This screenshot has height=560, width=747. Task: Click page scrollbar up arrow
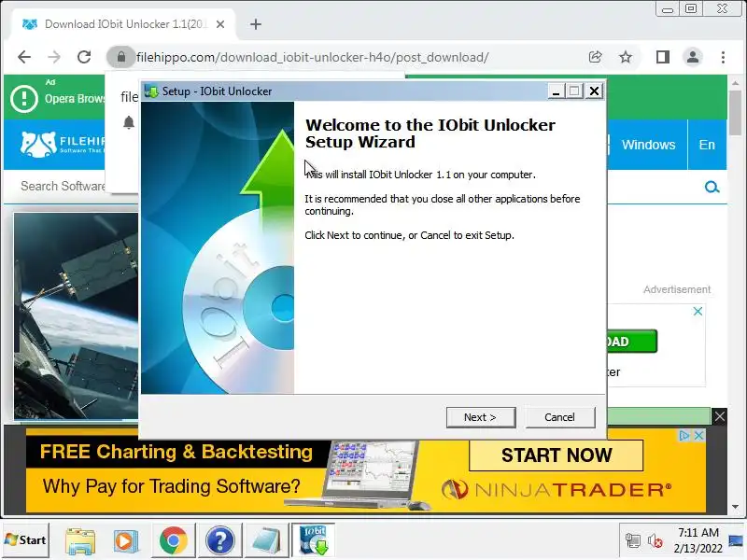point(736,83)
